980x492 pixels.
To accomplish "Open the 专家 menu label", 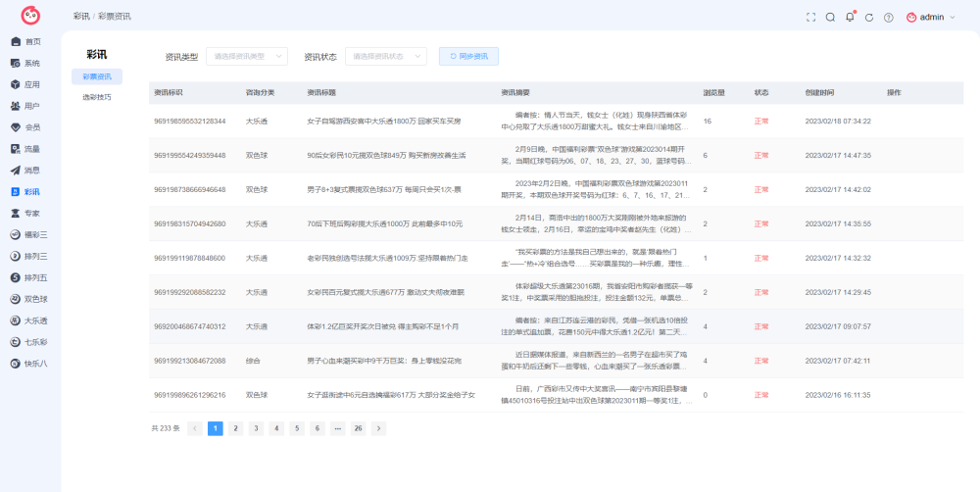I will pos(32,214).
